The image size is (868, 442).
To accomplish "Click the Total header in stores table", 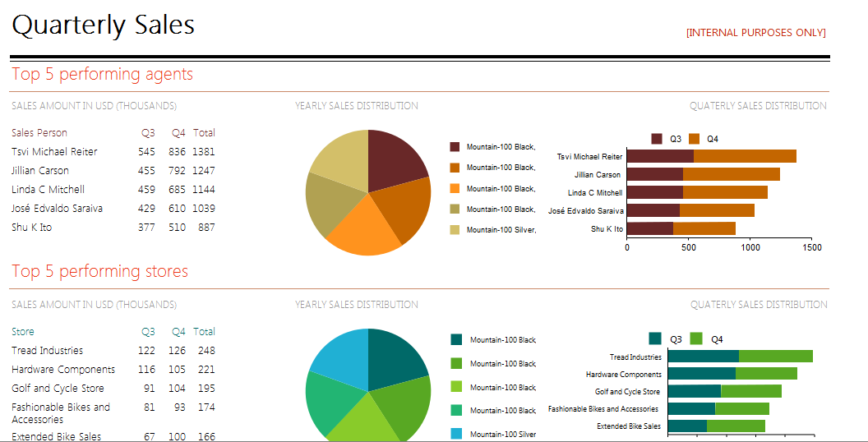I will point(204,331).
